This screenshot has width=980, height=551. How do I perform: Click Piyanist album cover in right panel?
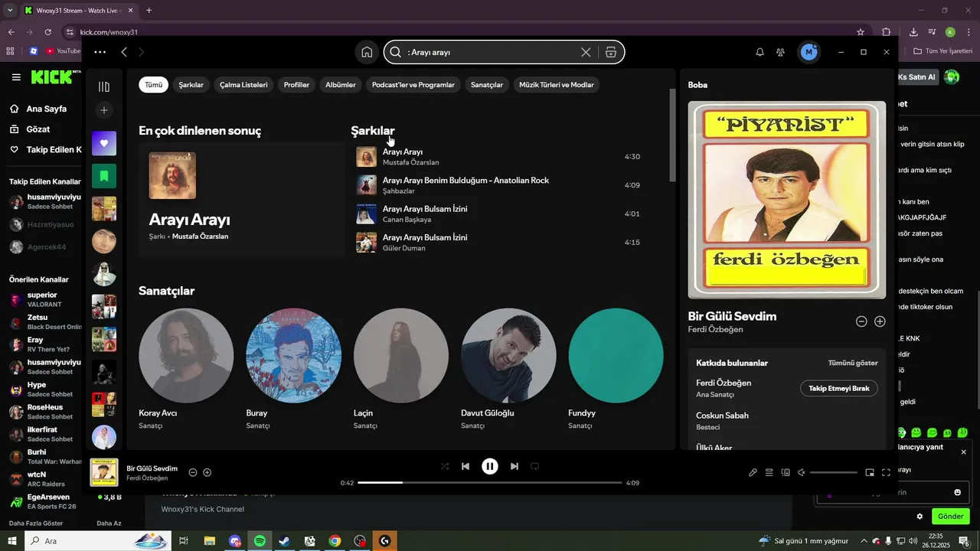[x=787, y=200]
